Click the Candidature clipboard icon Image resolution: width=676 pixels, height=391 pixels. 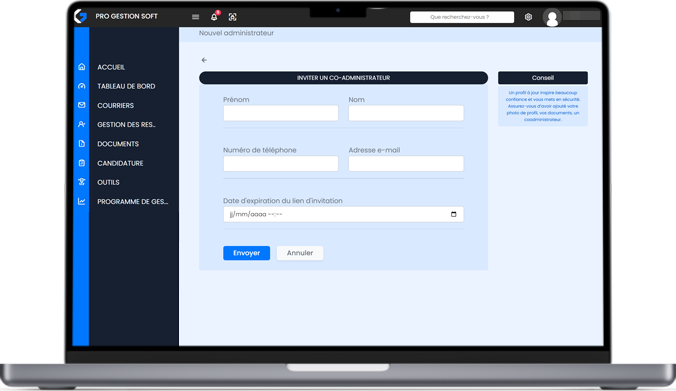pos(81,163)
